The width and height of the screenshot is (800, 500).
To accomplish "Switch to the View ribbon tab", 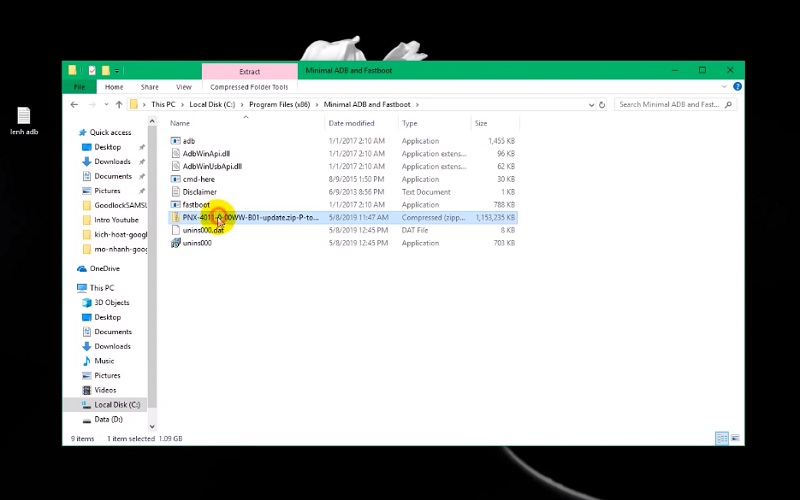I will click(x=184, y=87).
